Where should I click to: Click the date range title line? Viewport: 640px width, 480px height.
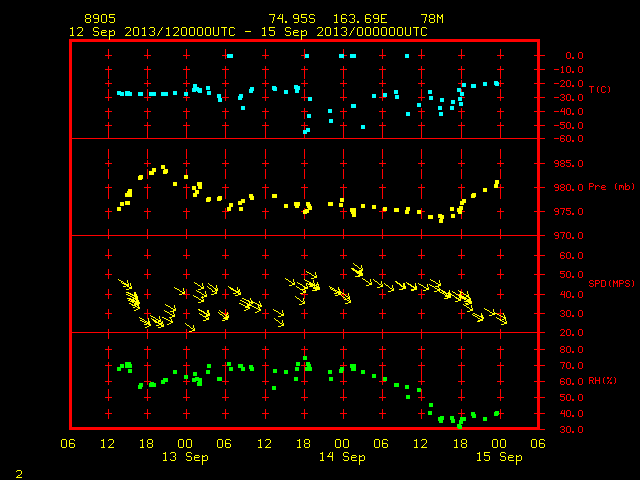click(248, 32)
